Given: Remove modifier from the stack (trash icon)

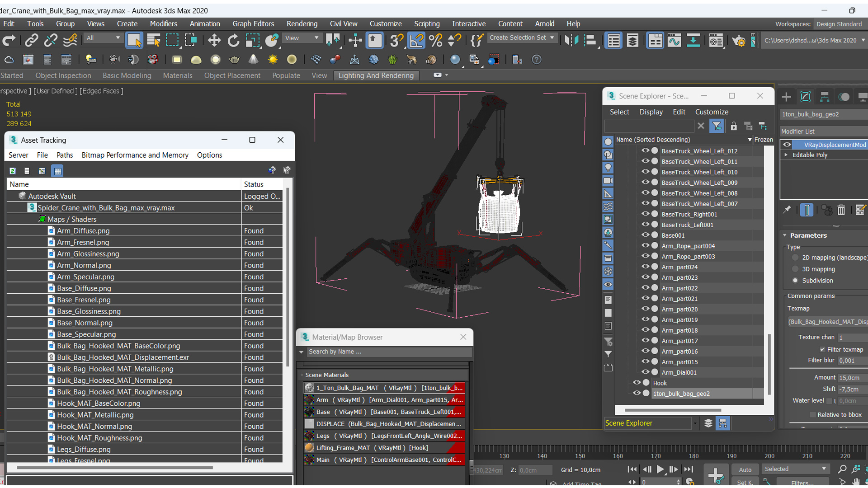Looking at the screenshot, I should pyautogui.click(x=841, y=210).
